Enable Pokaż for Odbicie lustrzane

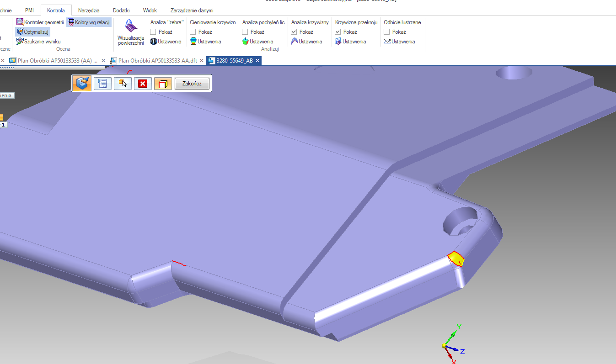click(x=387, y=32)
